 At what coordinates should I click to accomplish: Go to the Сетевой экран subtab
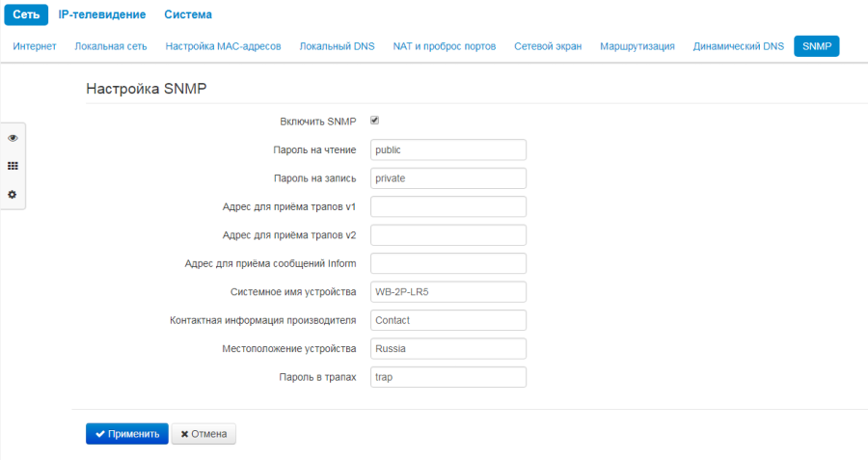click(x=548, y=46)
